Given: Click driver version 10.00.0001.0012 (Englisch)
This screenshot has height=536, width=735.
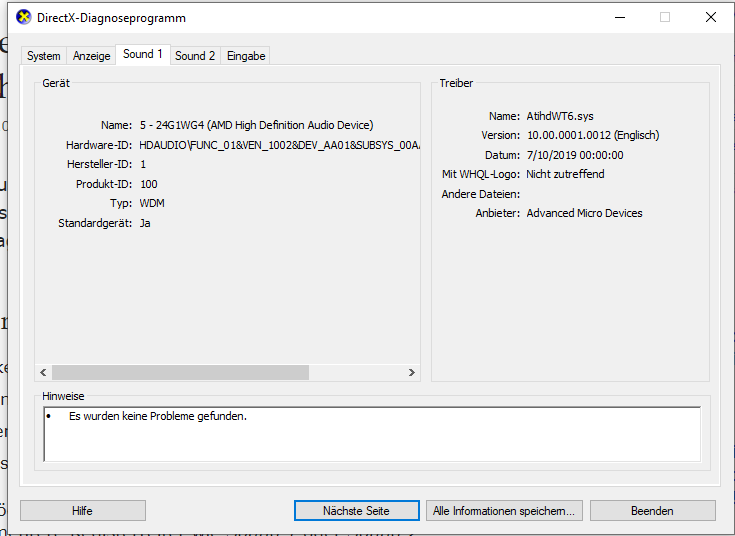Looking at the screenshot, I should (593, 136).
